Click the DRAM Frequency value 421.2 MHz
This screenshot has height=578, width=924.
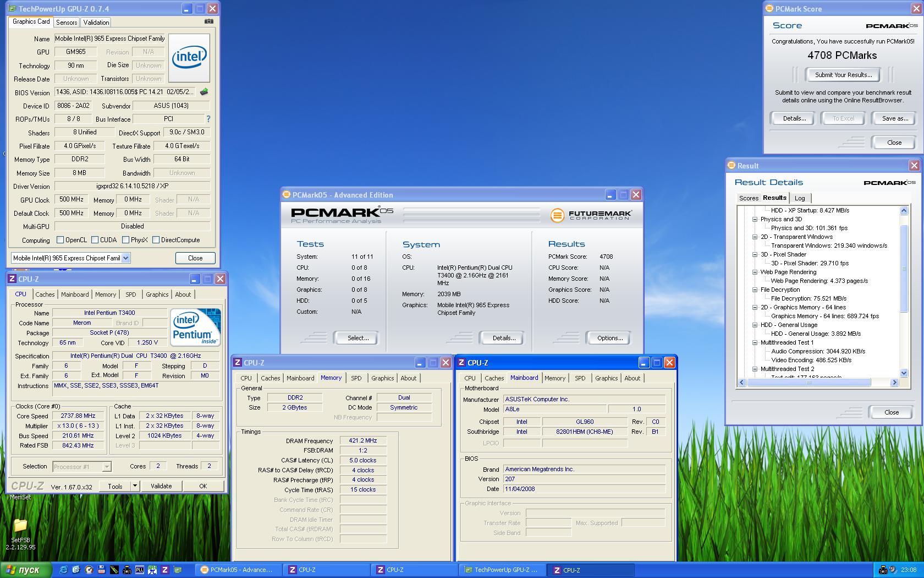click(363, 441)
